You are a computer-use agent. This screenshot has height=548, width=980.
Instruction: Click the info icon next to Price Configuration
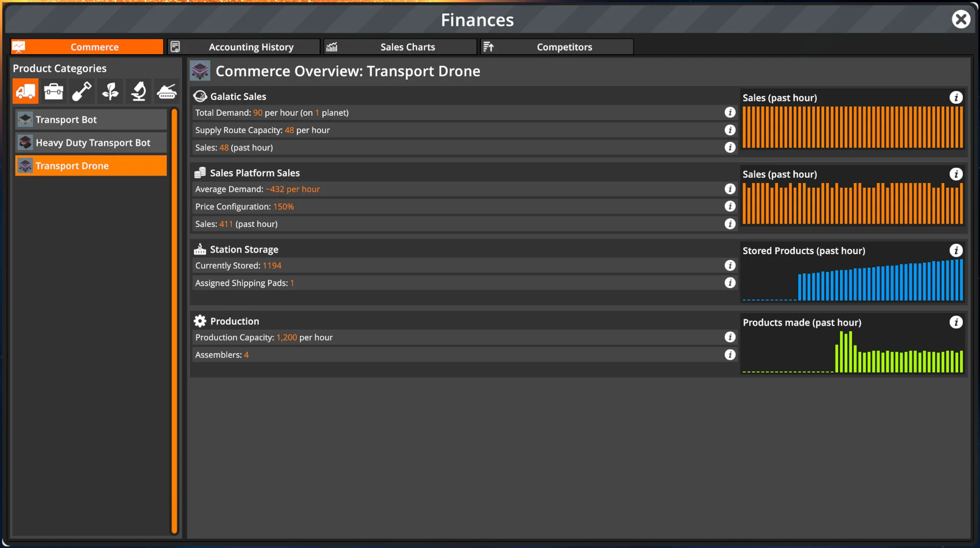click(730, 206)
